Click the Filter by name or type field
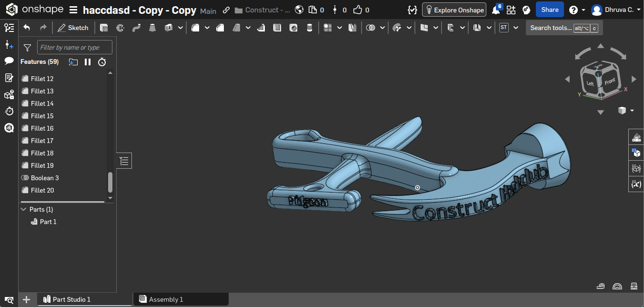The height and width of the screenshot is (307, 644). pyautogui.click(x=75, y=47)
